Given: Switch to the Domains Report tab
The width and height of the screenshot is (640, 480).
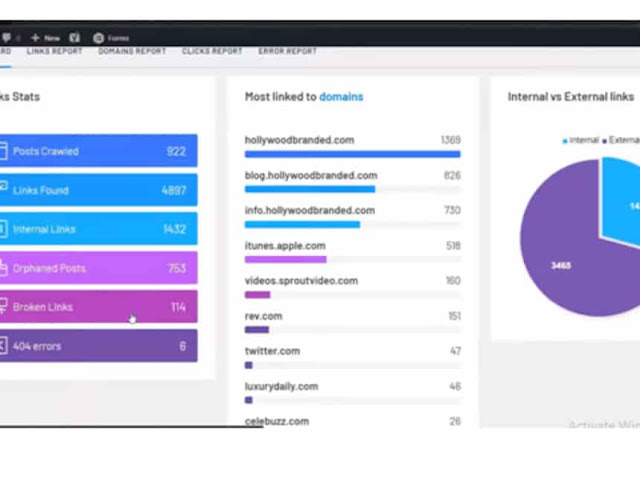Looking at the screenshot, I should [x=132, y=51].
